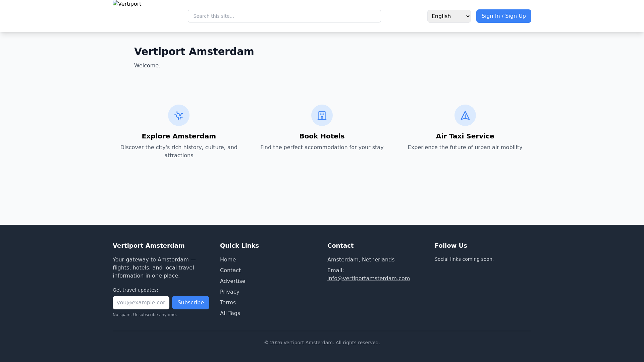Open the English language dropdown

[x=449, y=16]
